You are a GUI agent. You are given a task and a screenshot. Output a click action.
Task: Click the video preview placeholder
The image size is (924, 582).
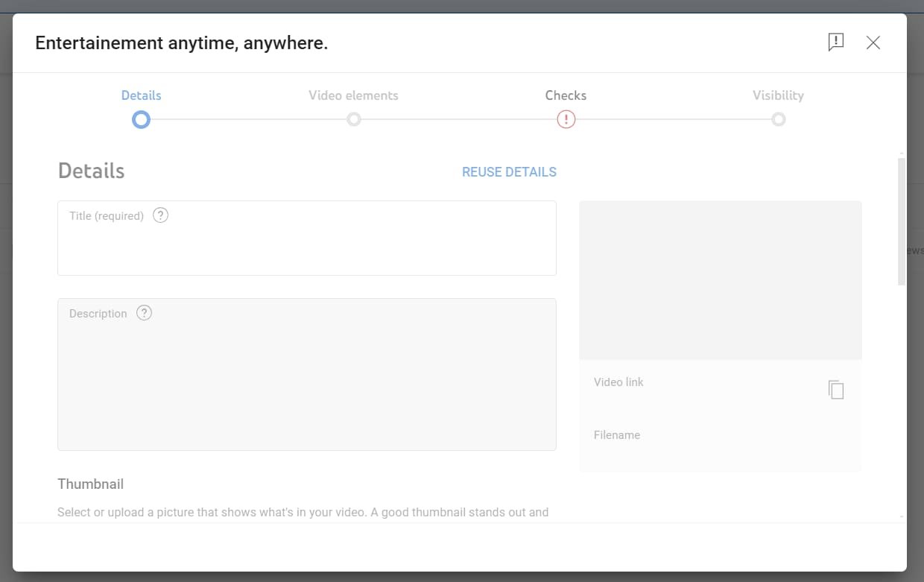tap(720, 280)
